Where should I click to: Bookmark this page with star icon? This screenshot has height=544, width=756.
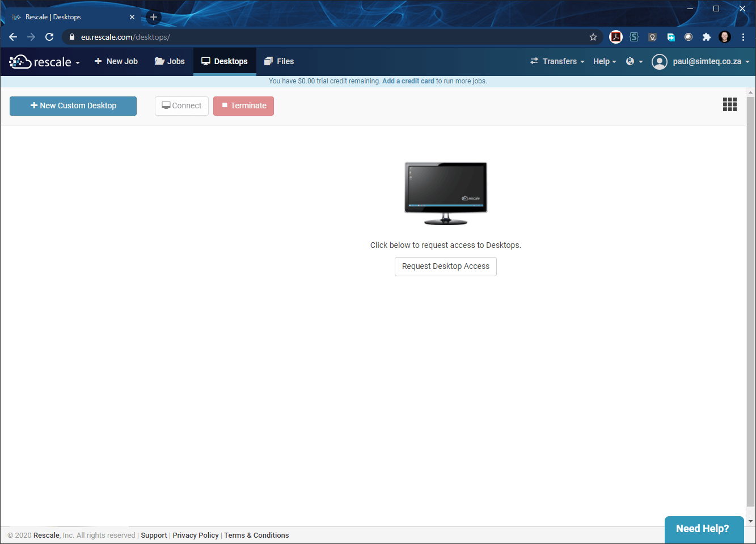[593, 37]
